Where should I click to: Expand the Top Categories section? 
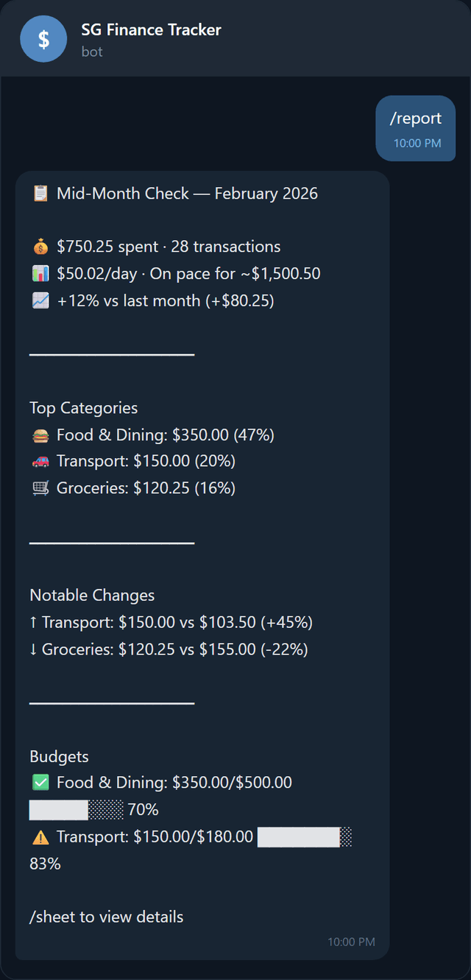[x=83, y=407]
